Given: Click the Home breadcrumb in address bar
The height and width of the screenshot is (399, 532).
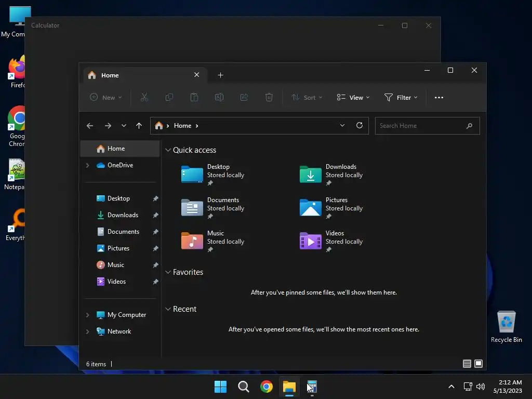Looking at the screenshot, I should [x=182, y=126].
